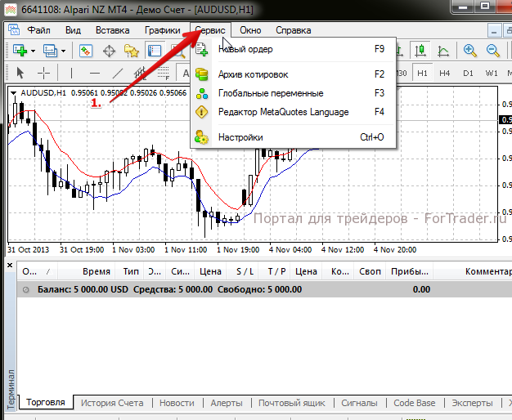This screenshot has height=420, width=512.
Task: Switch chart timeframe to D1
Action: (x=468, y=73)
